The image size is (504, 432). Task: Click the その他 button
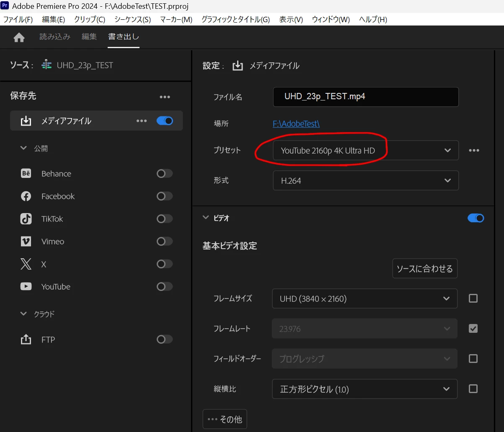225,419
